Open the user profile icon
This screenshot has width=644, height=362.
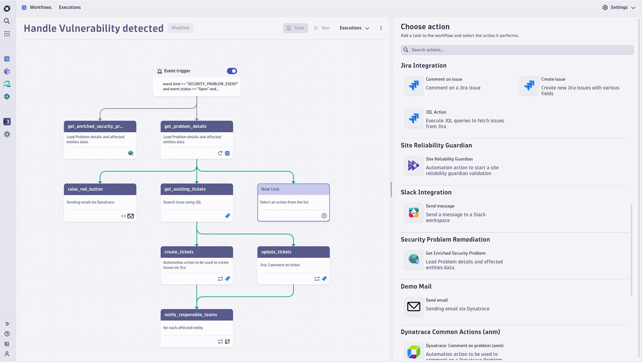click(7, 354)
